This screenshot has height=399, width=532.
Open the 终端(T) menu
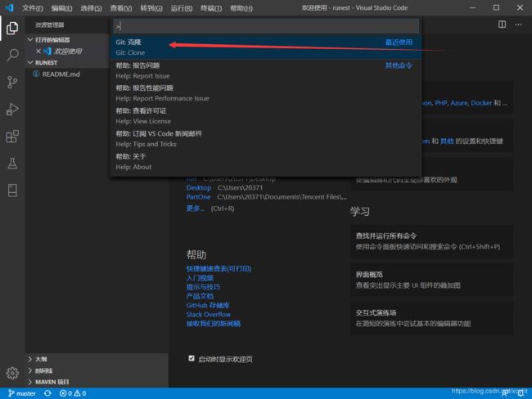click(211, 8)
